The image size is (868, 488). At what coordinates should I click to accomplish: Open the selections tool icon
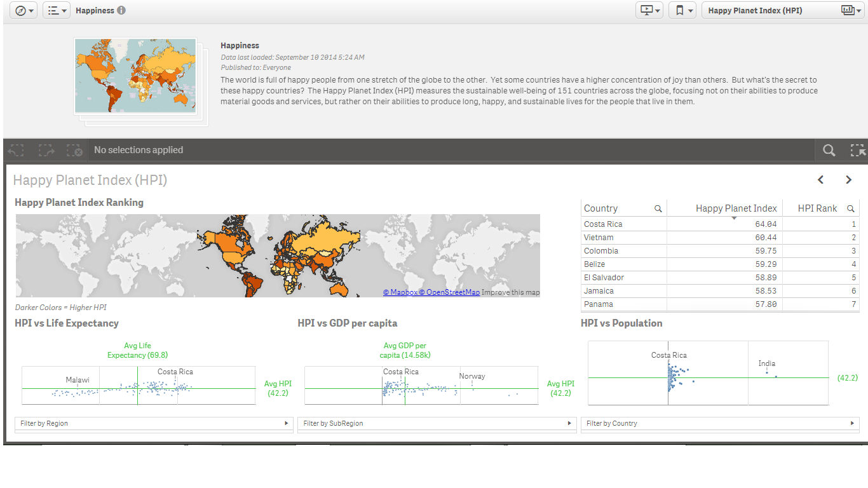[858, 150]
